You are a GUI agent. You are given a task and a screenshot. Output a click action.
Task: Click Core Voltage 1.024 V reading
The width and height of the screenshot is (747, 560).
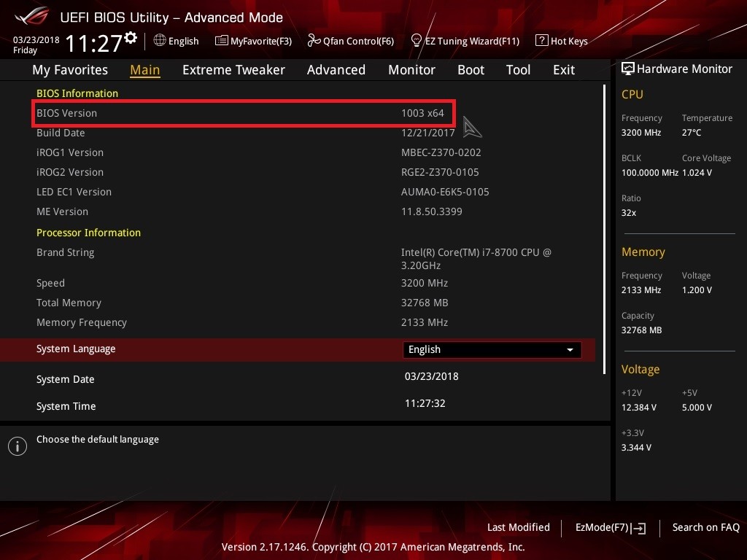[697, 172]
